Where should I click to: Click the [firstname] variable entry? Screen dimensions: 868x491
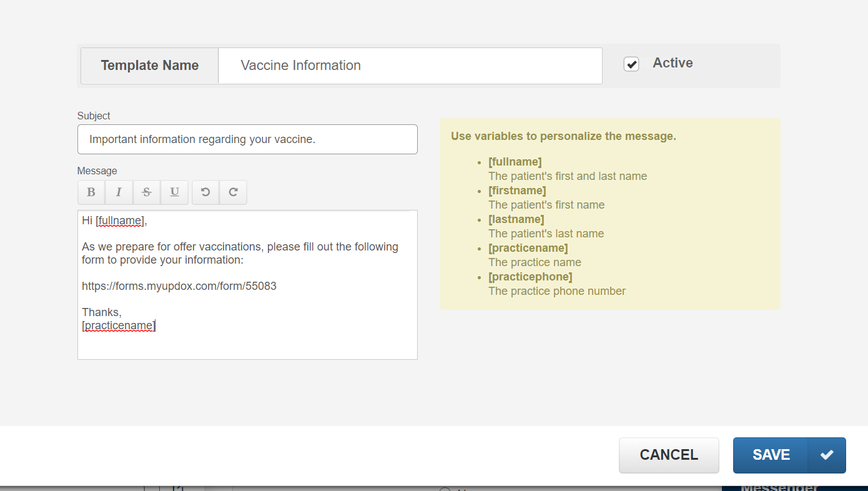click(x=517, y=191)
